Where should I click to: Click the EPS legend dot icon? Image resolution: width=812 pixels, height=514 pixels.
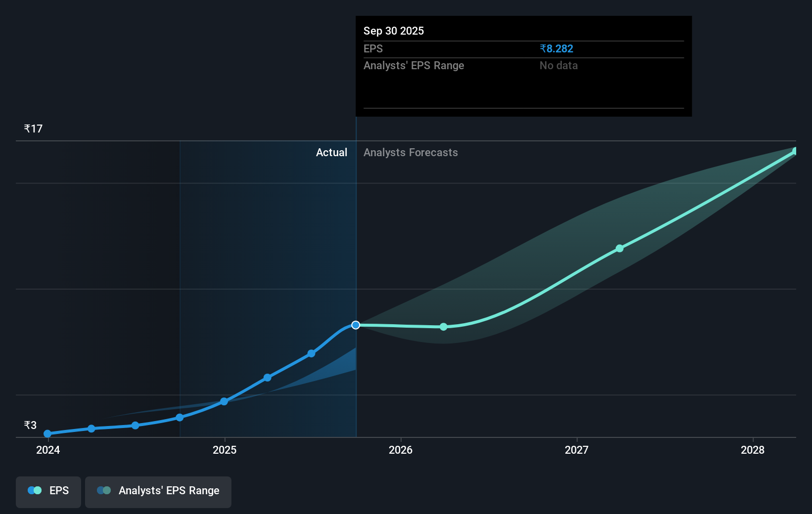coord(33,490)
